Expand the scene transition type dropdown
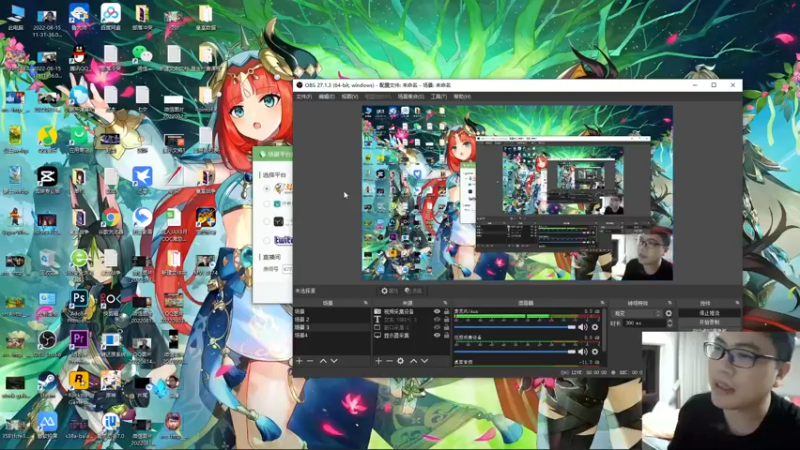This screenshot has width=800, height=450. [638, 313]
